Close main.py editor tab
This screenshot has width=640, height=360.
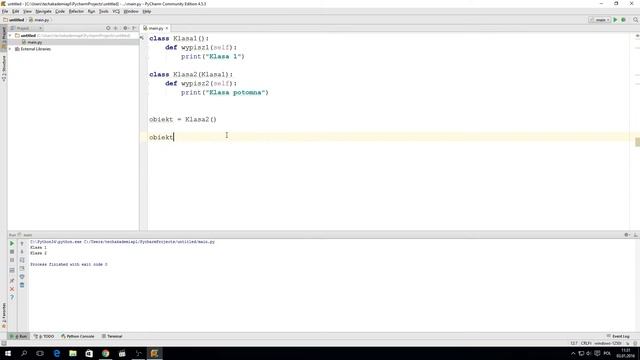tap(167, 28)
